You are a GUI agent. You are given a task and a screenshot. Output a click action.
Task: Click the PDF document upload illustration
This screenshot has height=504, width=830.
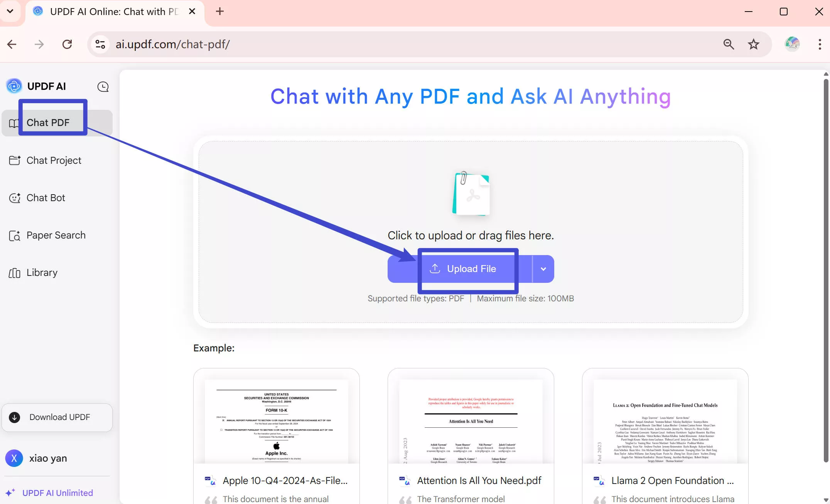471,194
